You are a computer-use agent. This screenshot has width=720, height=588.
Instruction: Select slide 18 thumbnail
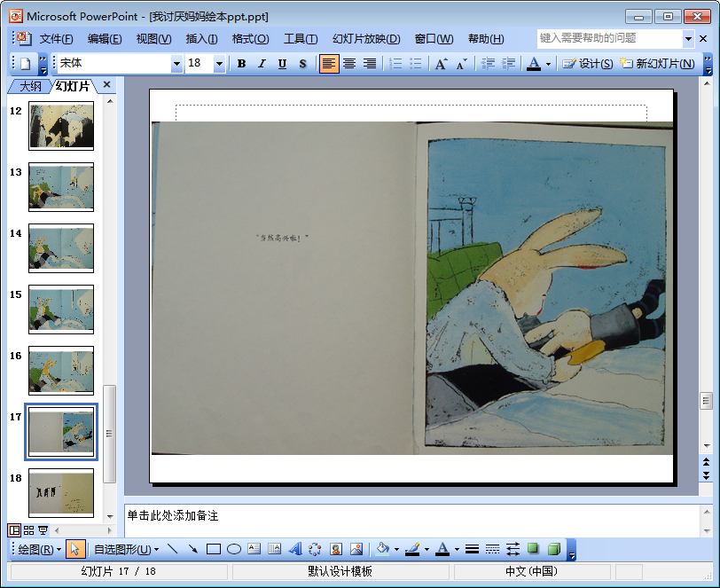click(61, 493)
